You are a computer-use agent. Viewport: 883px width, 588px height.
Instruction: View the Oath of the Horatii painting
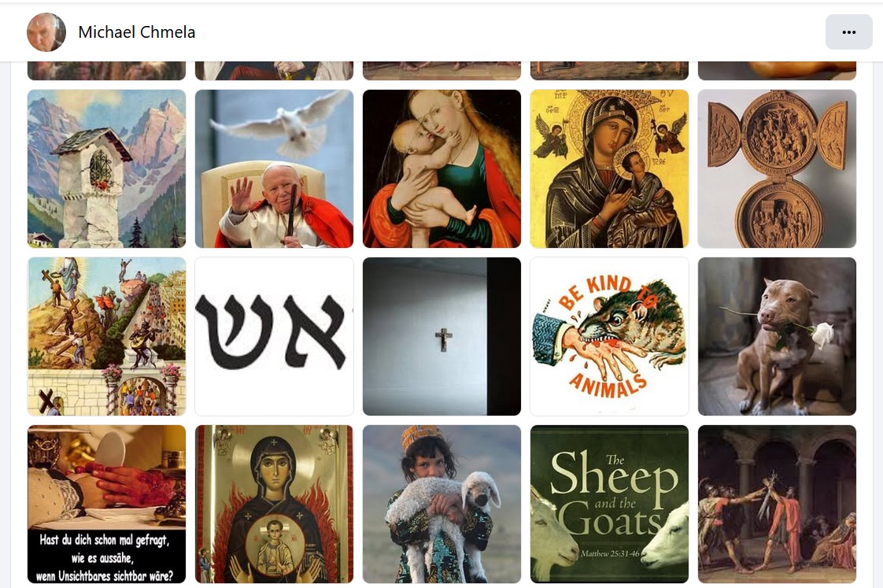tap(777, 504)
